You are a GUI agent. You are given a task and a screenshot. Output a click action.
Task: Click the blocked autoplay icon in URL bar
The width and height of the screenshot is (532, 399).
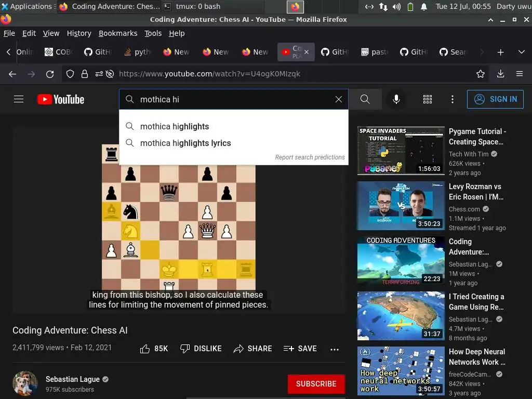pos(110,74)
